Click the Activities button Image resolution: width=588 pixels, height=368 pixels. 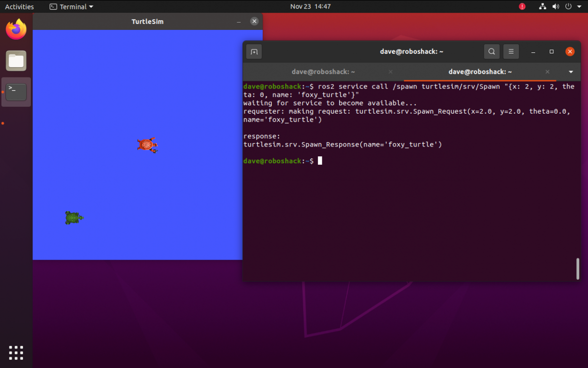[20, 7]
